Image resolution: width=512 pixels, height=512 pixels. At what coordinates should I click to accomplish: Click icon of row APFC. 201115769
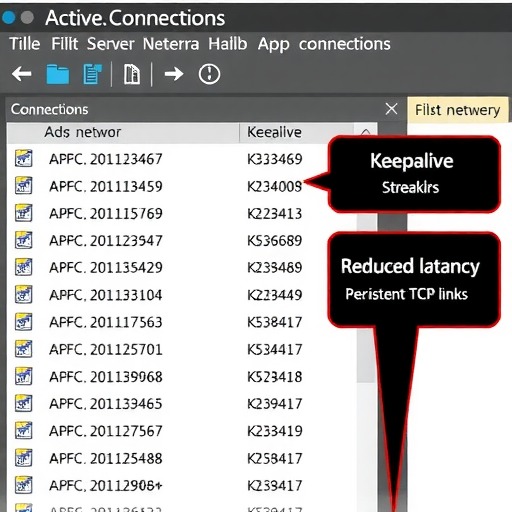click(24, 213)
